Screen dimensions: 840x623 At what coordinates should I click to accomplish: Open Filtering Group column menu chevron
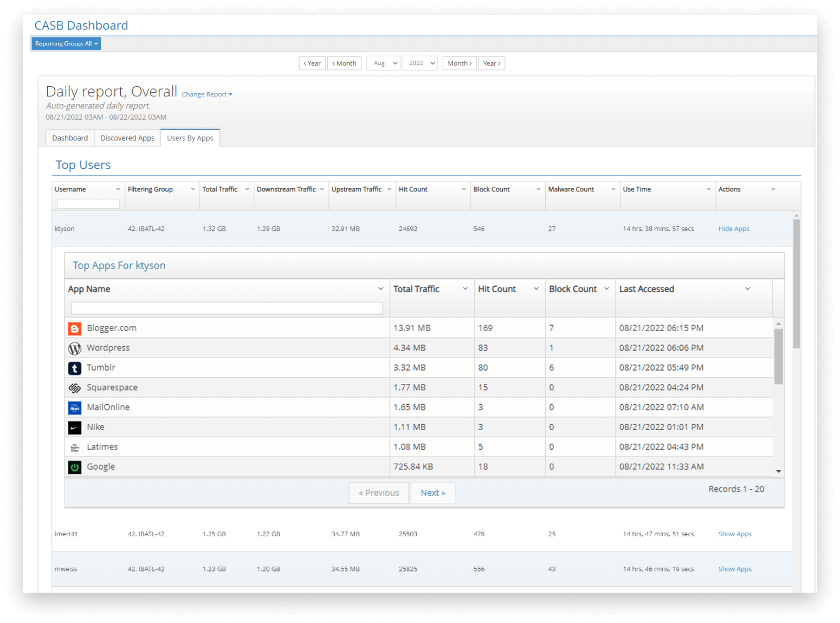tap(193, 189)
